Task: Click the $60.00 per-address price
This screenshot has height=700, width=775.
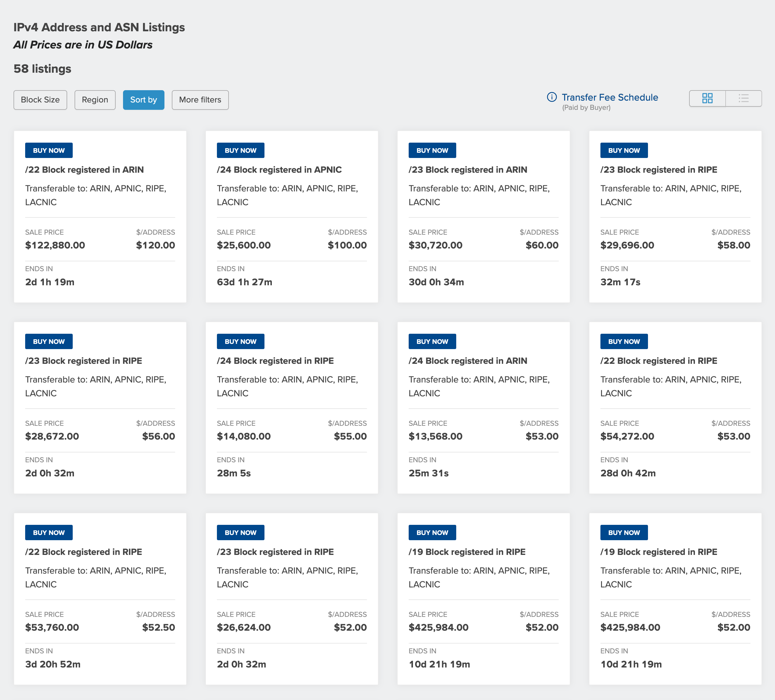Action: coord(542,245)
